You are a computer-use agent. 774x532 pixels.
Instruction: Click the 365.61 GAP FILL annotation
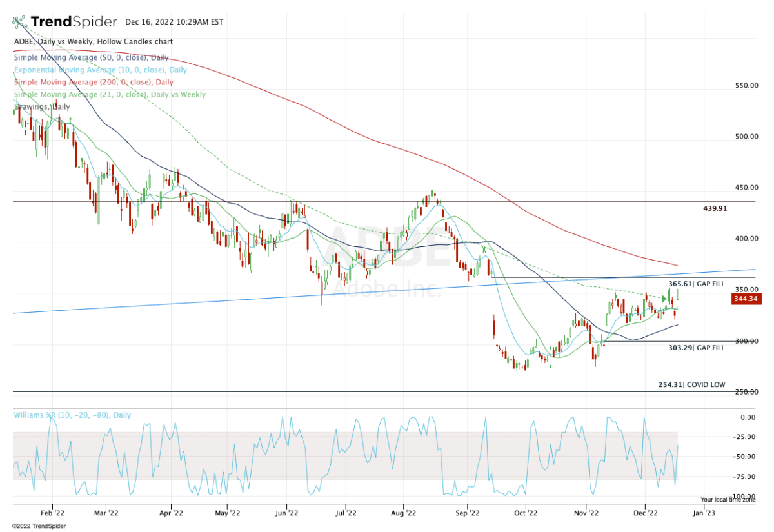[x=697, y=282]
